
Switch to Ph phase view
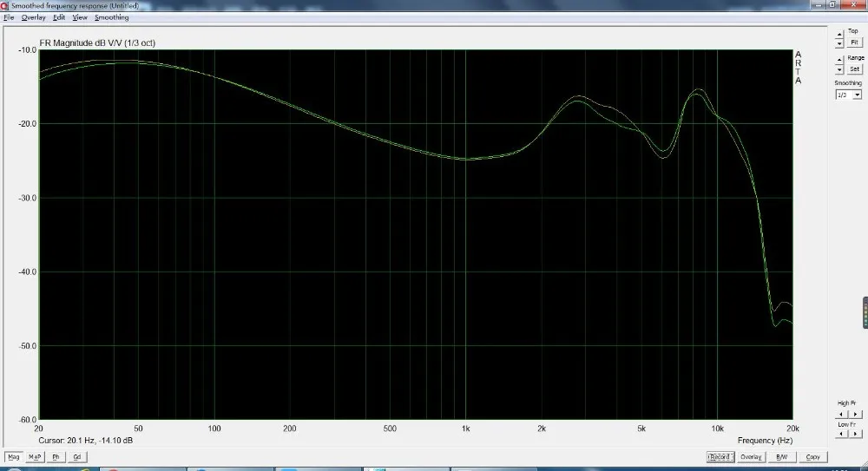point(56,457)
